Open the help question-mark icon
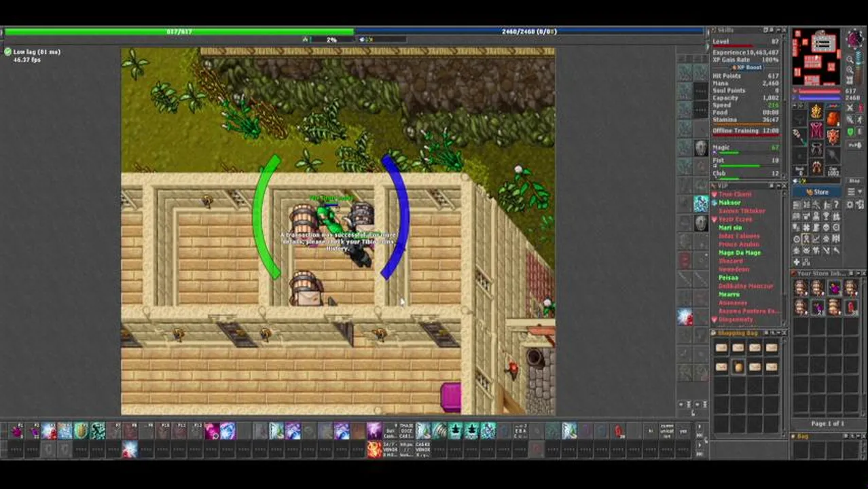The width and height of the screenshot is (868, 489). 836,204
